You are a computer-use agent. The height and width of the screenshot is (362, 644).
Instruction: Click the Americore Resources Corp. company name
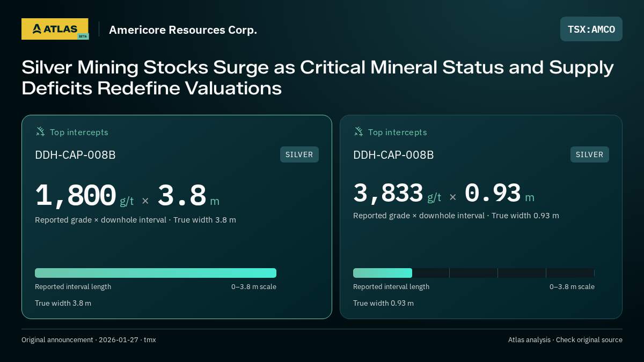[x=183, y=29]
